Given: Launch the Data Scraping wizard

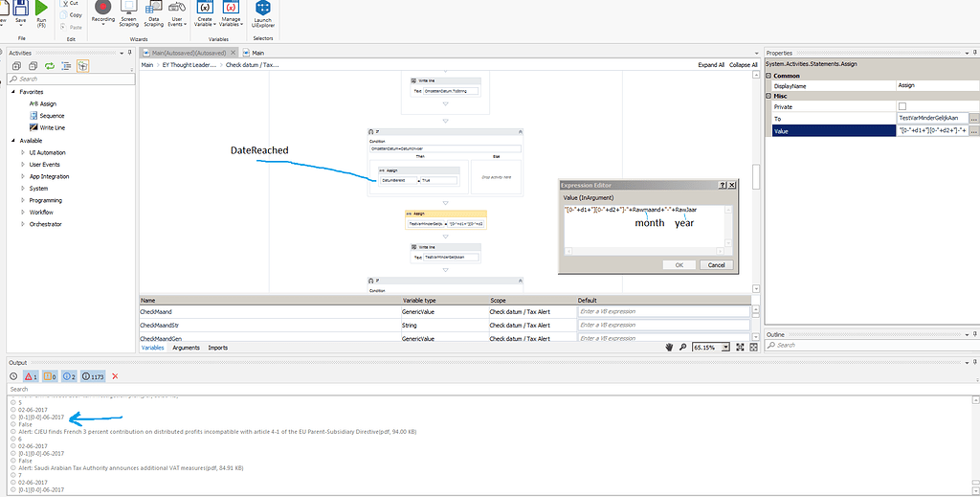Looking at the screenshot, I should 154,12.
